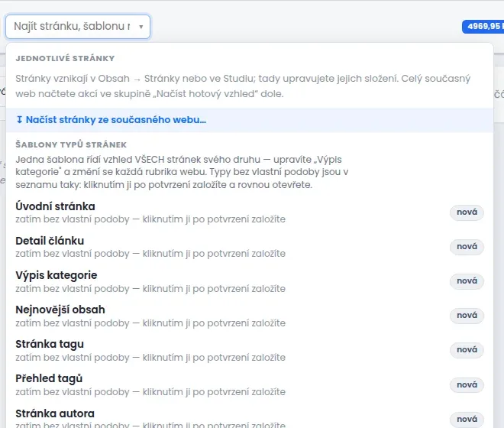Click the download arrow icon before 'Načíst stránky'
This screenshot has height=428, width=504.
click(x=19, y=120)
